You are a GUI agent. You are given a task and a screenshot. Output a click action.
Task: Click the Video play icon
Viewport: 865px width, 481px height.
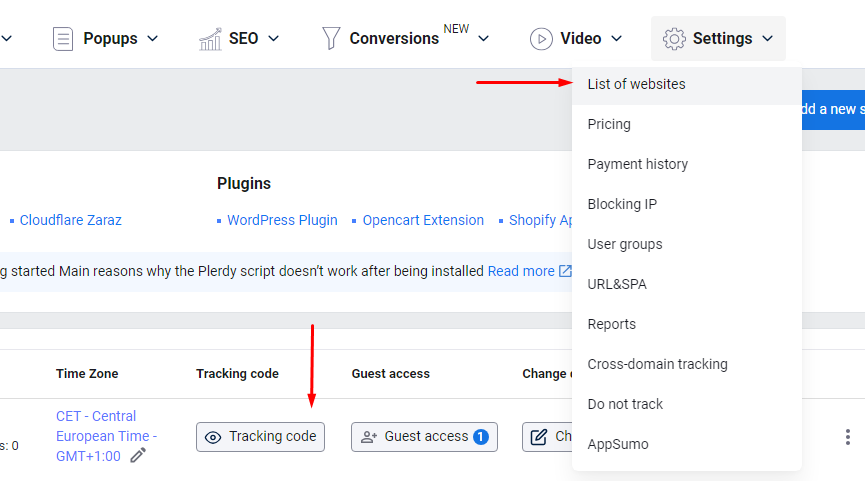[541, 39]
